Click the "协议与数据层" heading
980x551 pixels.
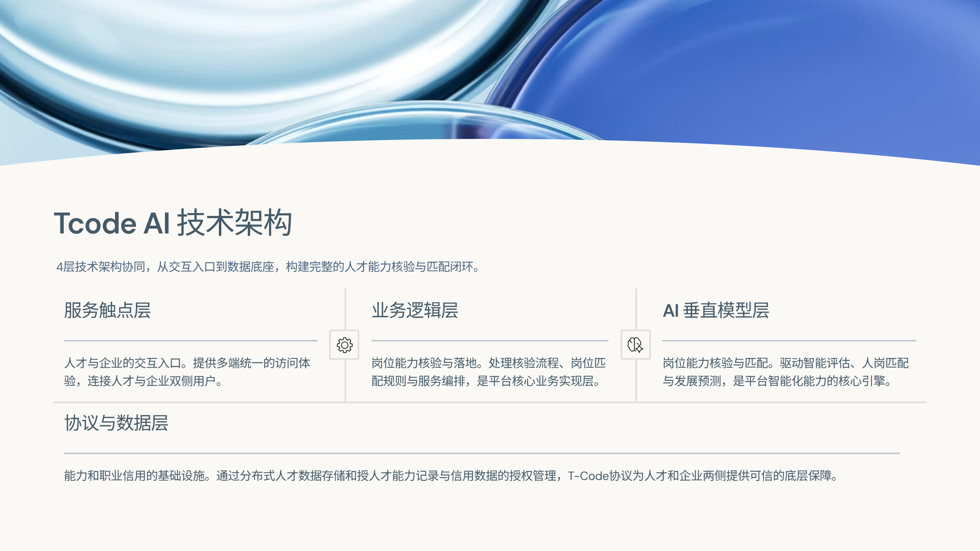[x=116, y=423]
